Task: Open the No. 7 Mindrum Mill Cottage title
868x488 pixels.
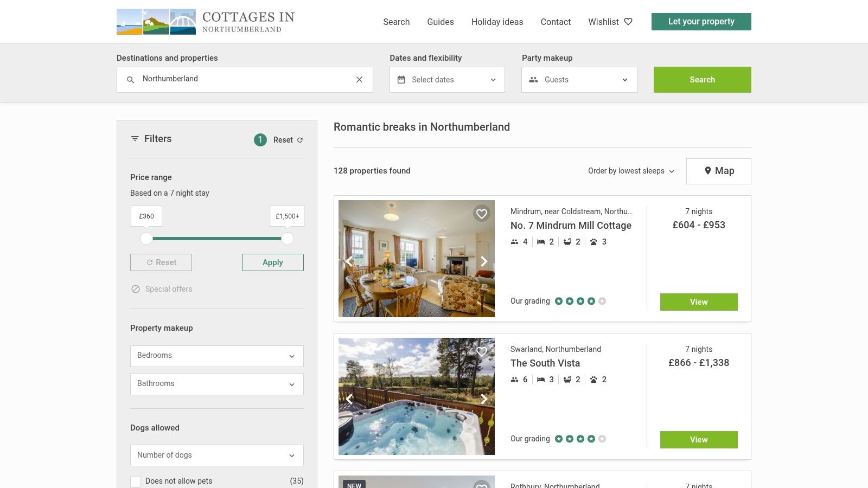Action: click(x=571, y=226)
